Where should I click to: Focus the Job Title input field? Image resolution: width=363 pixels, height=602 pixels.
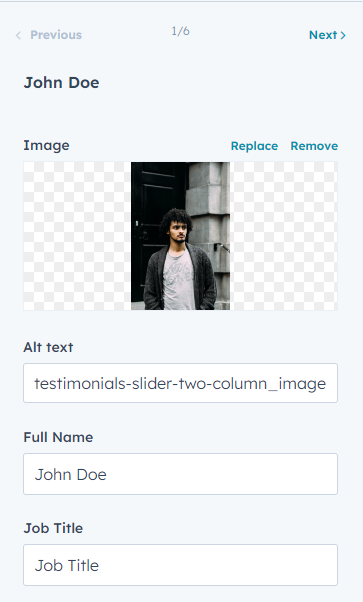coord(181,565)
